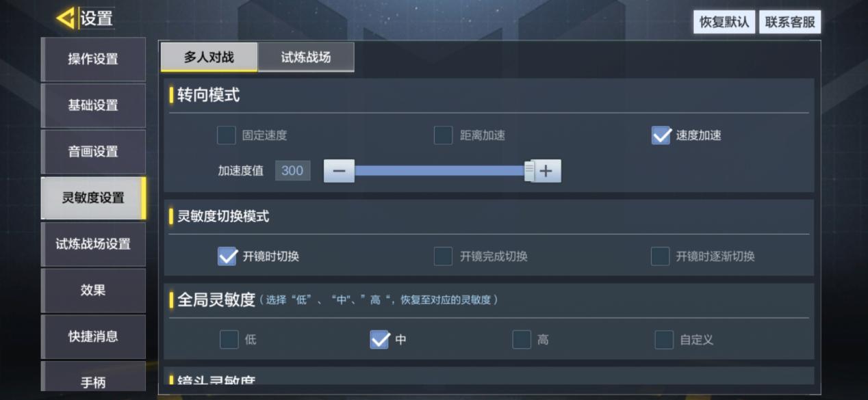Open 音画设置 in the sidebar
The width and height of the screenshot is (868, 400).
pos(93,152)
